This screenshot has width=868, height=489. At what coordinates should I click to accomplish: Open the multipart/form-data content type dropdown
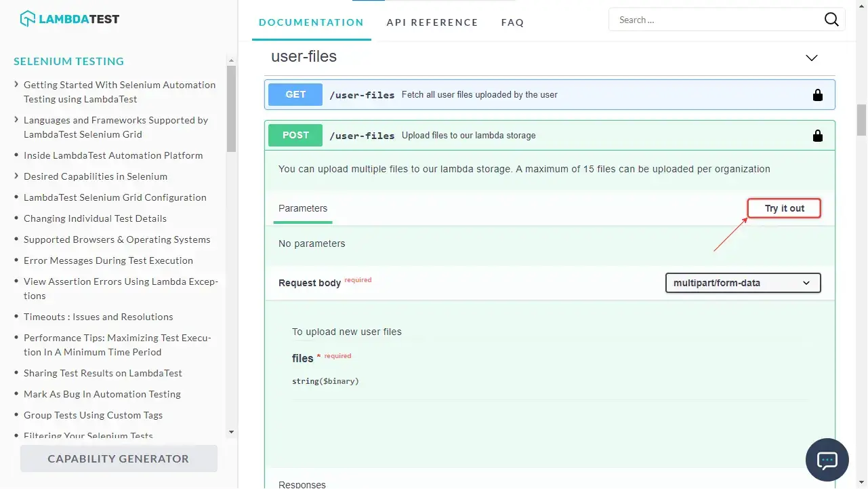pyautogui.click(x=743, y=283)
